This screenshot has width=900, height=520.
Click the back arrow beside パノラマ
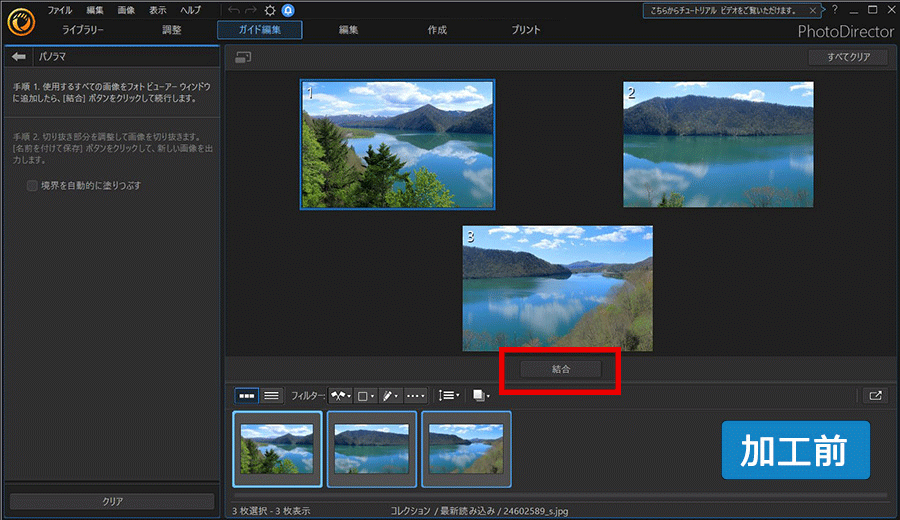18,57
